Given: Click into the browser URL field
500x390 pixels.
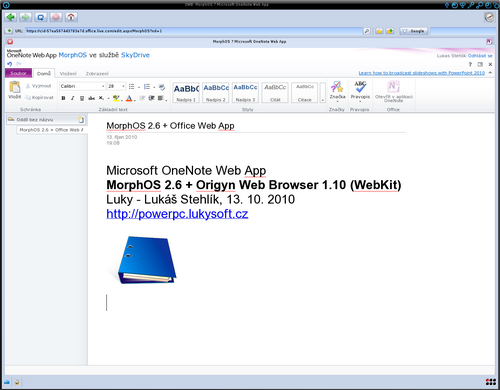Looking at the screenshot, I should click(x=194, y=31).
